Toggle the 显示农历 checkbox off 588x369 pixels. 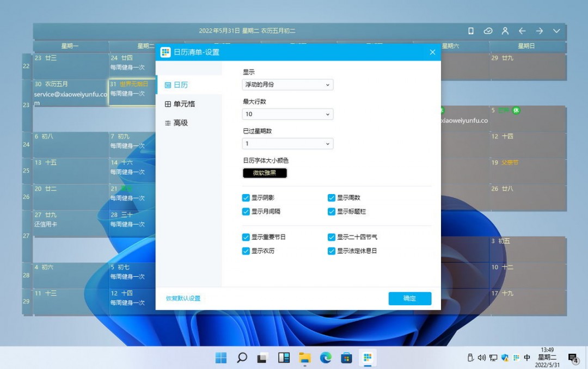click(x=246, y=251)
